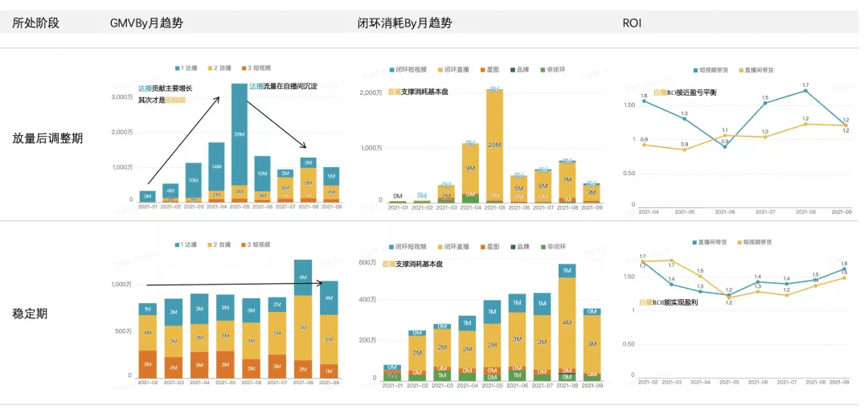
Task: Toggle '品牌' legend in 稳定期 消耗 chart
Action: pyautogui.click(x=518, y=247)
